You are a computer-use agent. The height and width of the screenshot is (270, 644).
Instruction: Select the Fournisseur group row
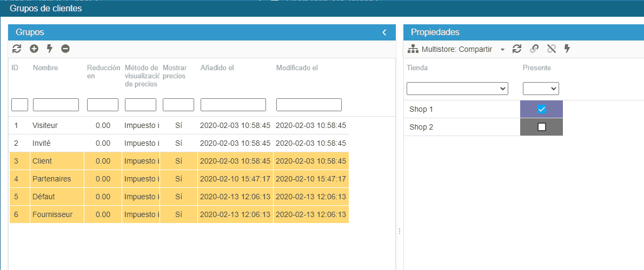click(52, 214)
